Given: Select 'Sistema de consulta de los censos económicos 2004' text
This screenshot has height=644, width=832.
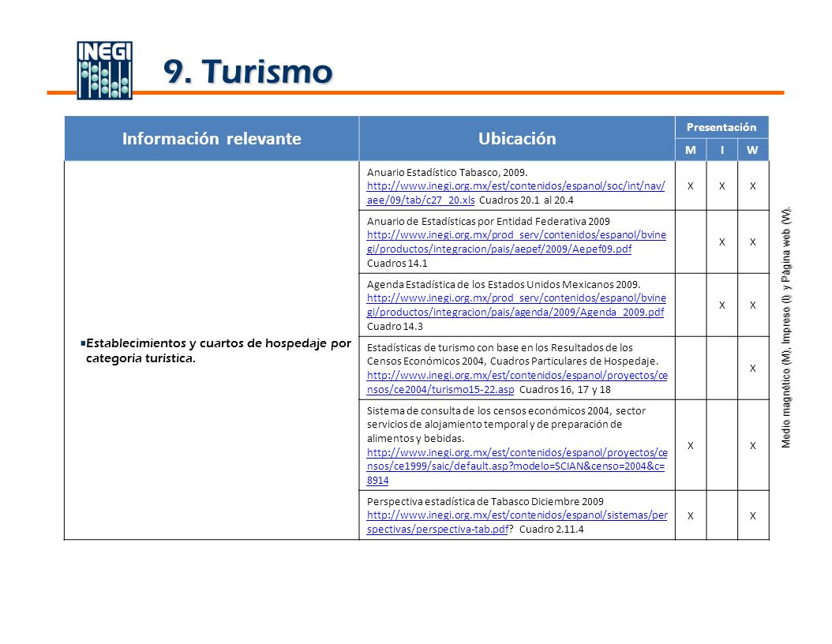Looking at the screenshot, I should pos(488,410).
